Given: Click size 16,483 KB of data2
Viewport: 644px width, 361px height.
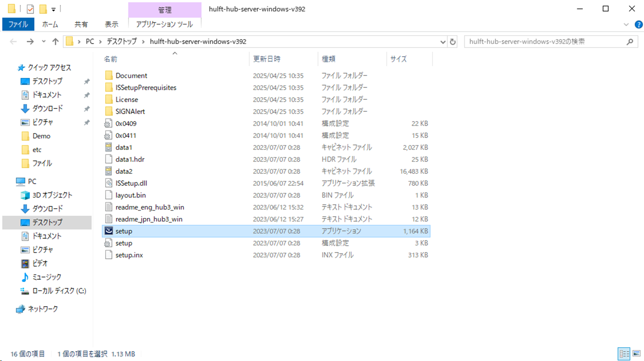Looking at the screenshot, I should [414, 171].
